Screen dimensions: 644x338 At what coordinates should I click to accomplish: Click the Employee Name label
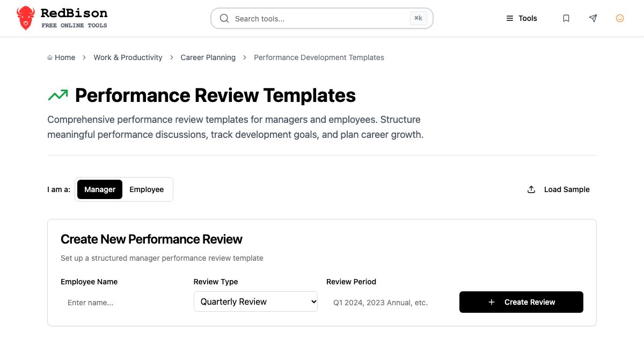coord(89,282)
